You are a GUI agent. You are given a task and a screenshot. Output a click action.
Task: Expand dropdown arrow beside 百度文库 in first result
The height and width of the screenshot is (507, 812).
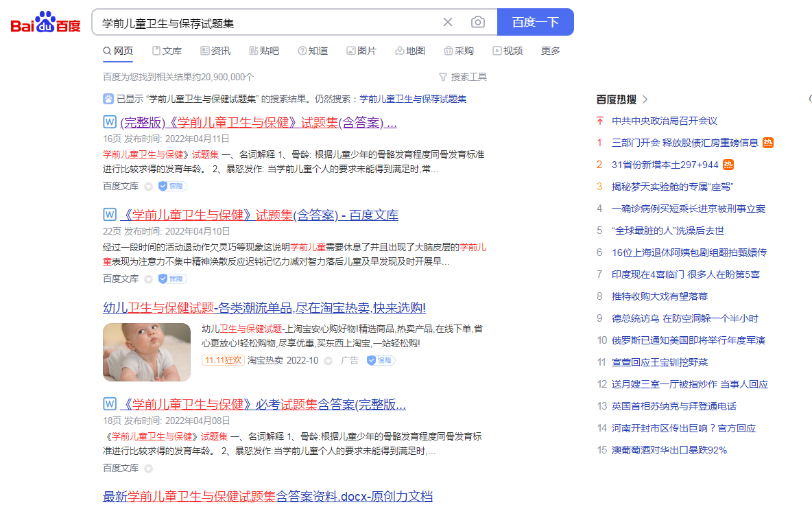click(148, 187)
